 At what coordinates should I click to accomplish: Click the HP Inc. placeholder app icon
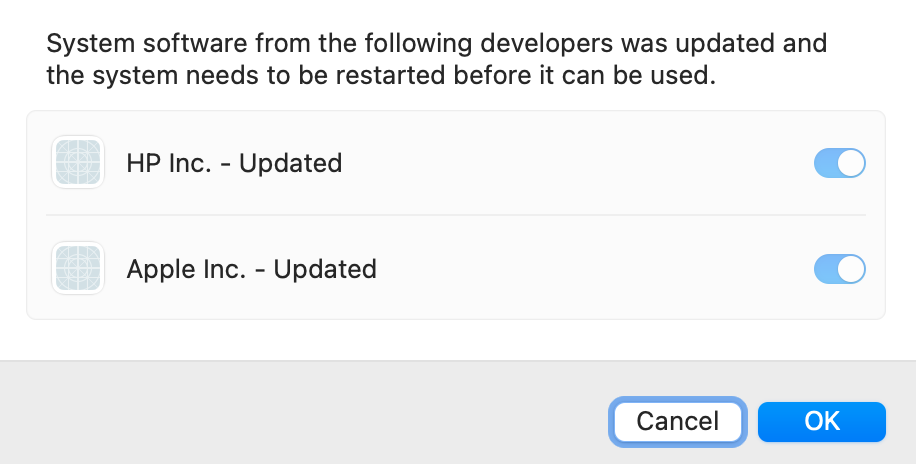click(x=78, y=162)
